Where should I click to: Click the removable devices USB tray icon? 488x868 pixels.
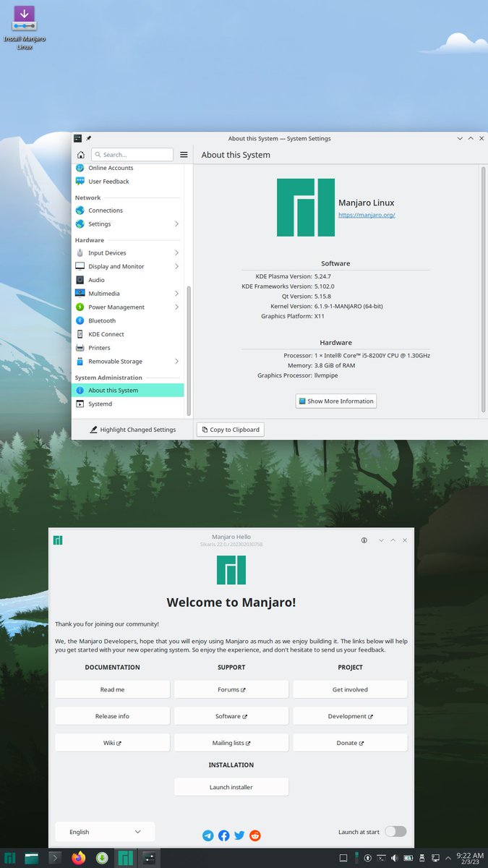[x=421, y=858]
